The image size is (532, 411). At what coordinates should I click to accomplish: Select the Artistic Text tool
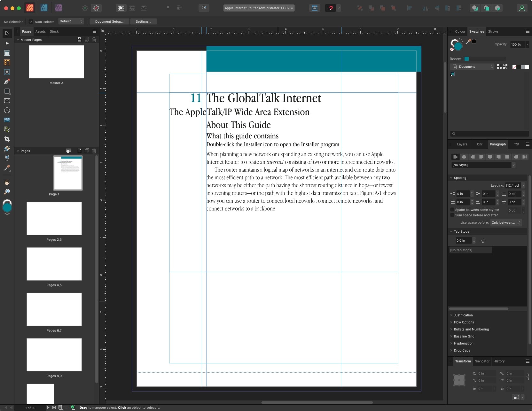point(7,72)
